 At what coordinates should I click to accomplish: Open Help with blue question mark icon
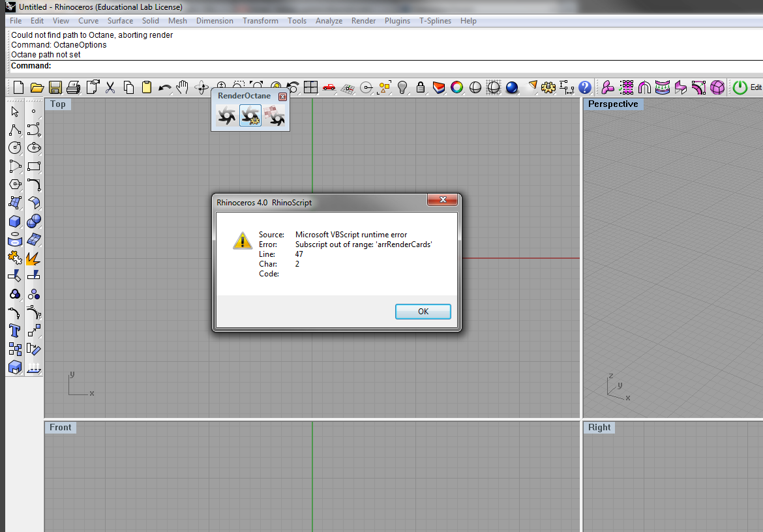pyautogui.click(x=585, y=87)
